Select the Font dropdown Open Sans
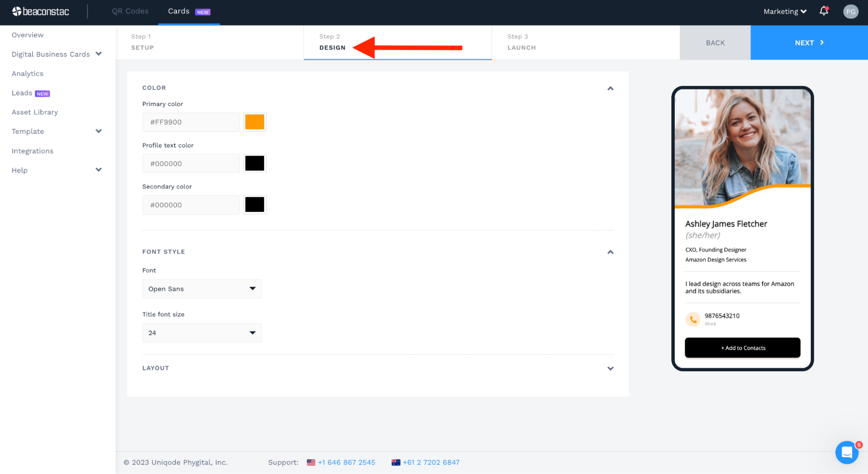 click(201, 288)
